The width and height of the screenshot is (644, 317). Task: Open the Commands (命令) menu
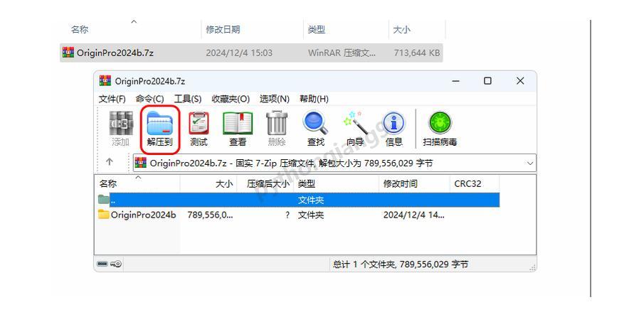click(x=149, y=99)
